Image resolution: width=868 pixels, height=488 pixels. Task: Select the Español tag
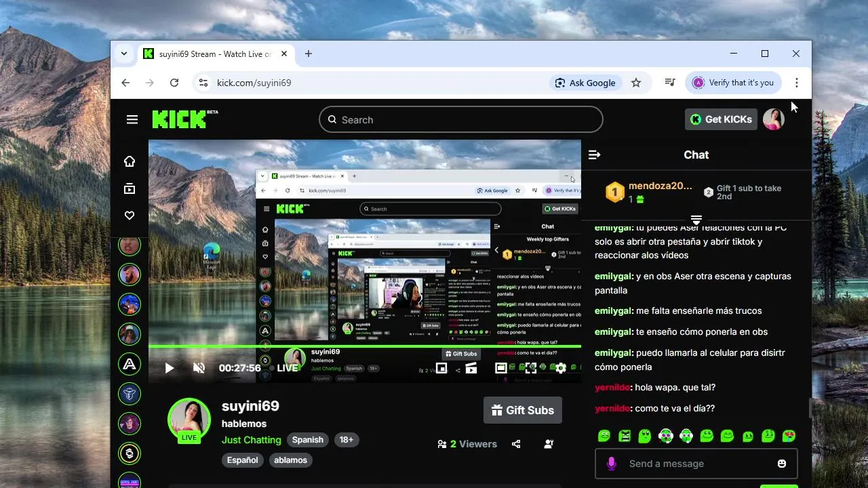[243, 460]
